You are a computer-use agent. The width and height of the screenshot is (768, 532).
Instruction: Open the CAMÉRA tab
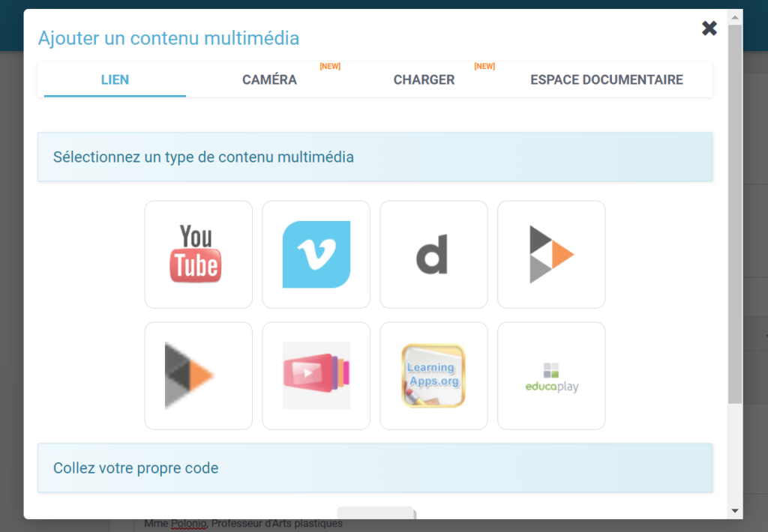(x=269, y=79)
